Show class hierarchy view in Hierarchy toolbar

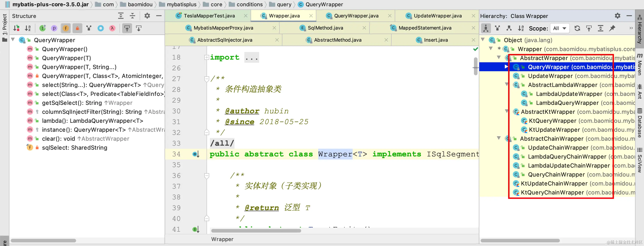(x=486, y=28)
